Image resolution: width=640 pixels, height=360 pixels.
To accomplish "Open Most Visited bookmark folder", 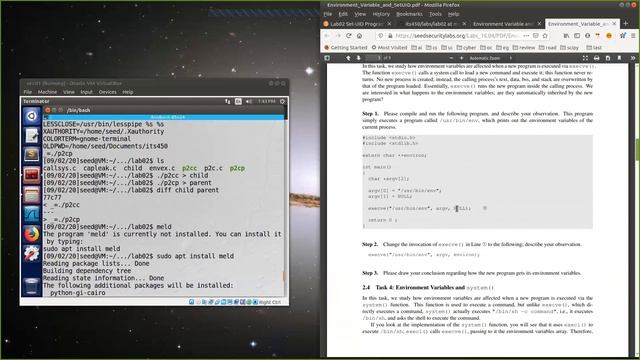I will click(x=389, y=47).
